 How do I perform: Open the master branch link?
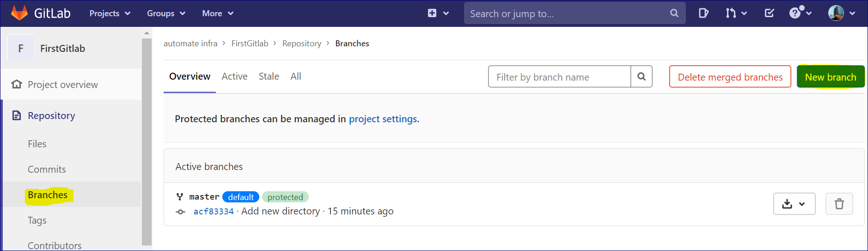[x=204, y=197]
